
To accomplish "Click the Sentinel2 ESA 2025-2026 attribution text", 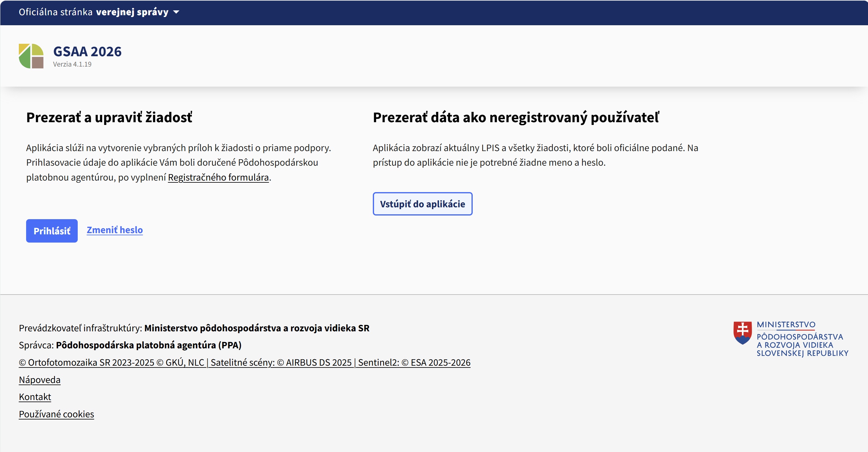I will click(x=414, y=362).
